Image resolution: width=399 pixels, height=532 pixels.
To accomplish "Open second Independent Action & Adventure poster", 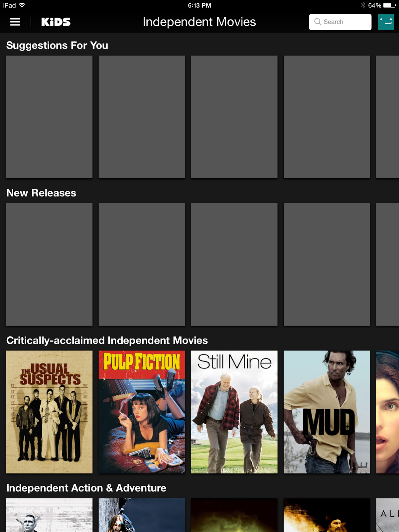I will (142, 515).
